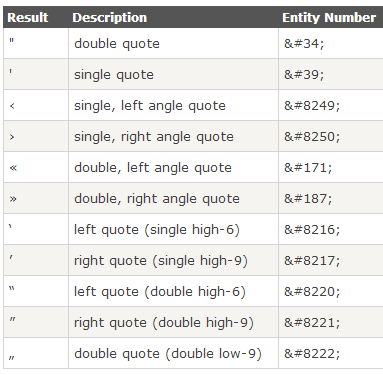Screen dimensions: 383x375
Task: Click the &#8217; entity number
Action: click(x=312, y=261)
